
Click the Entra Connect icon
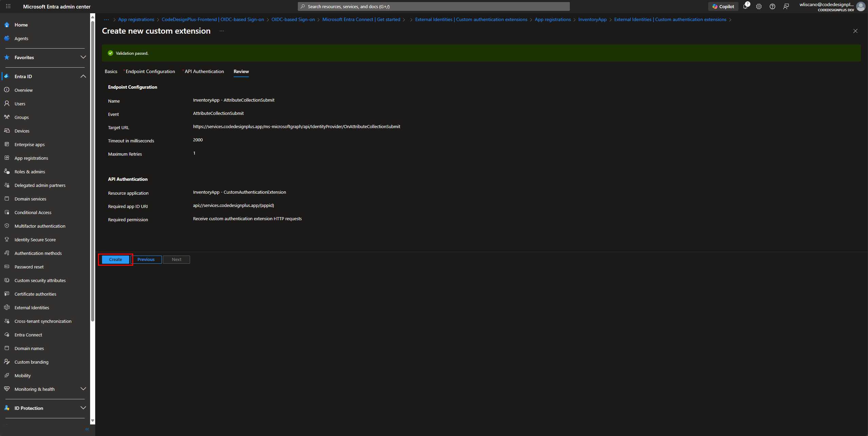point(7,334)
